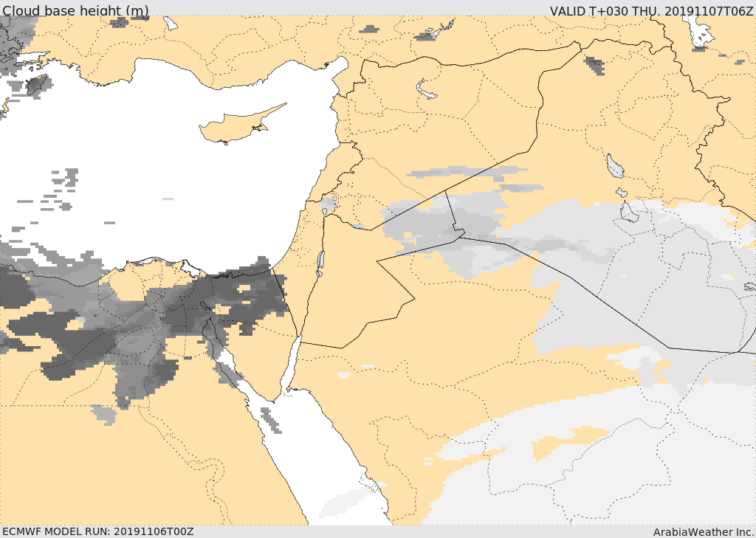Click the 'VALID T+030 THU. 20191107T06Z' label
The image size is (756, 538).
651,10
